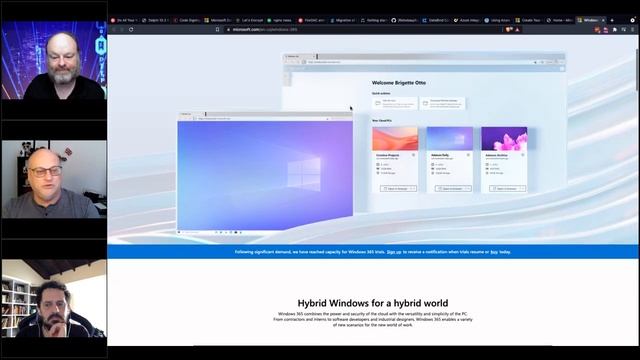Select the top video participant with the beard

[54, 60]
